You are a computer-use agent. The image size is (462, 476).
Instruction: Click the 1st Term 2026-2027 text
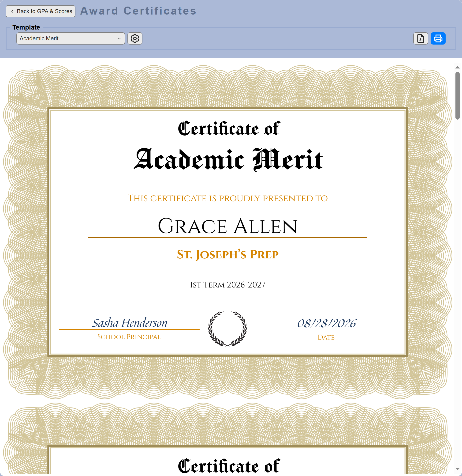[x=228, y=285]
